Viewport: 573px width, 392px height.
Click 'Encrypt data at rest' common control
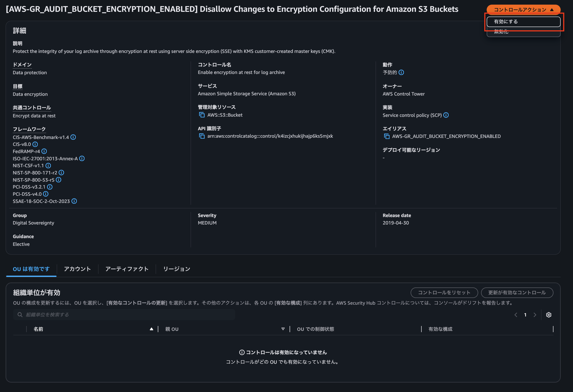pyautogui.click(x=34, y=116)
